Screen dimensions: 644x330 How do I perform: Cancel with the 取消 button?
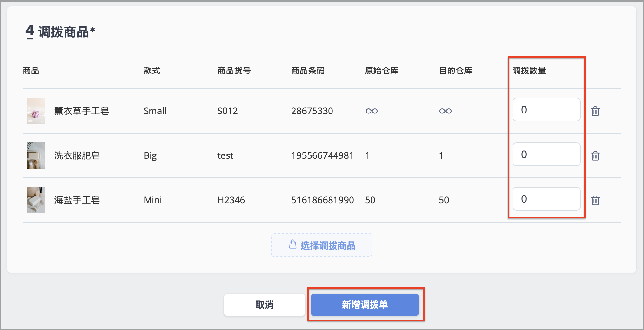(265, 305)
